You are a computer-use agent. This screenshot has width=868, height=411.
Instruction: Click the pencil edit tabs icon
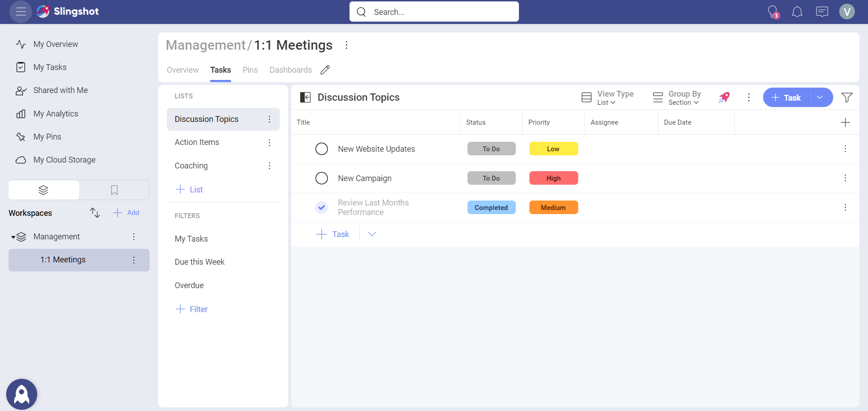pos(325,70)
